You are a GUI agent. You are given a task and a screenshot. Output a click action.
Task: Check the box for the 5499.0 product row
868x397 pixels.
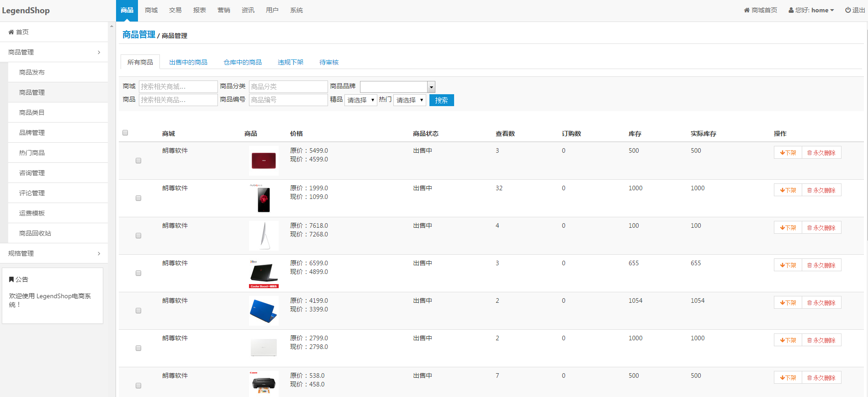pos(138,161)
